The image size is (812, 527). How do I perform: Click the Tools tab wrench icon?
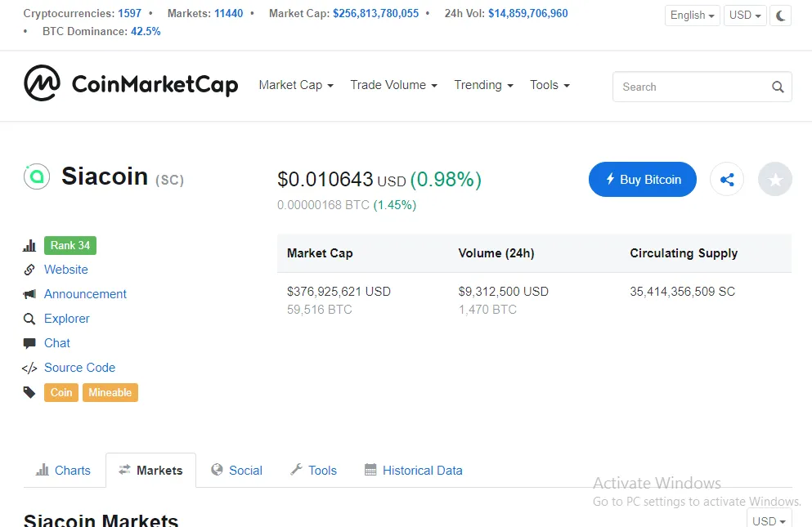click(296, 470)
